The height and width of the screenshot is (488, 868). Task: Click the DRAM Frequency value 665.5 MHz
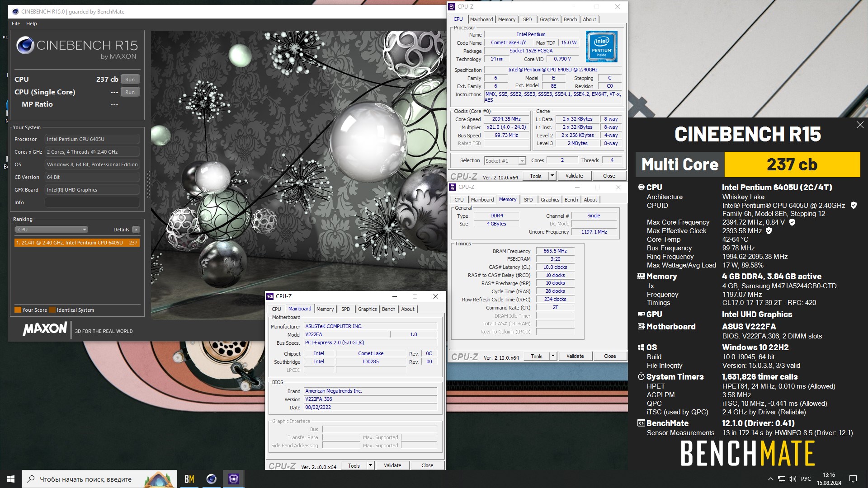tap(555, 251)
